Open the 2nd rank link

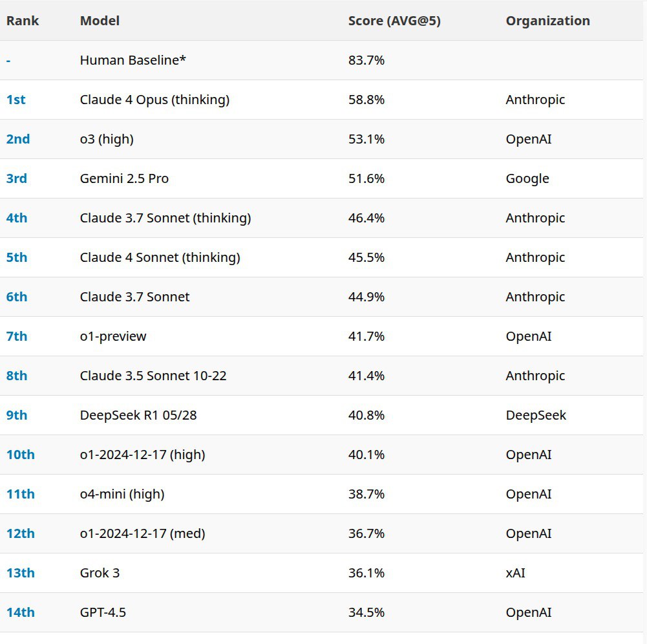point(18,139)
